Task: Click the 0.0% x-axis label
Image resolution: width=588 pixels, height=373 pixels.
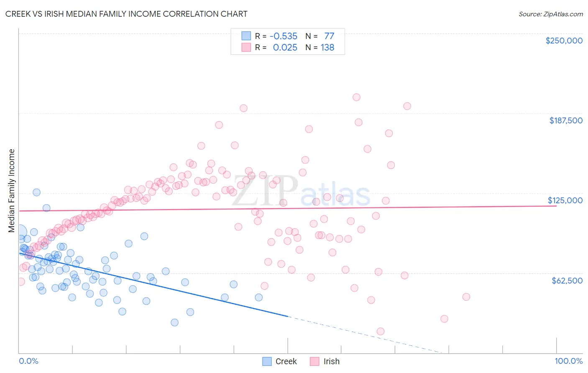Action: click(x=28, y=361)
